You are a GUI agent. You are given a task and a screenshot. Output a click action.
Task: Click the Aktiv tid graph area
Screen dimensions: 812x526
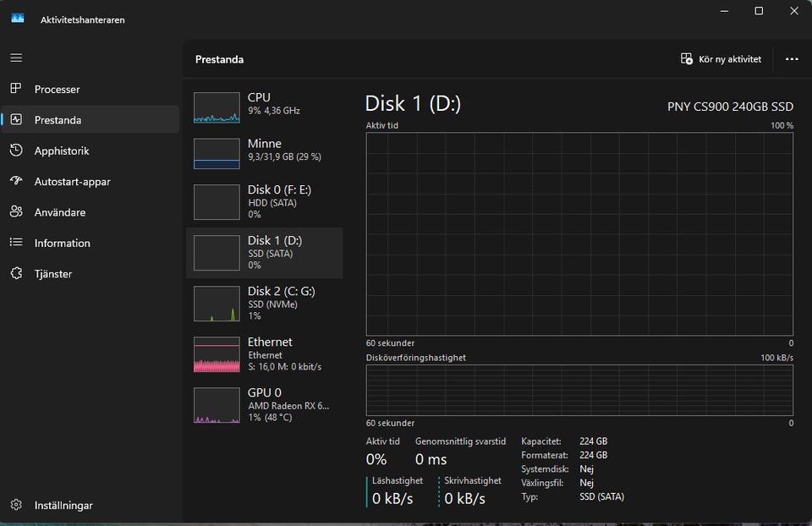(579, 234)
